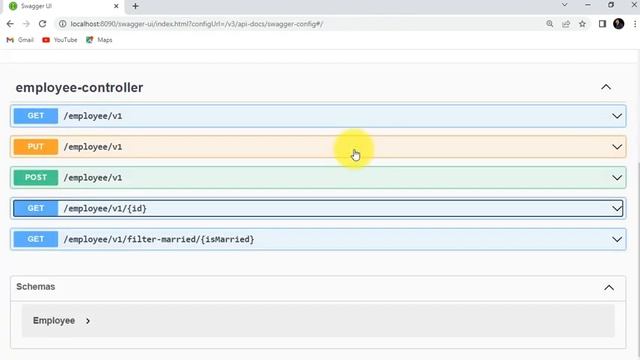Collapse the Schemas section
This screenshot has width=640, height=360.
pyautogui.click(x=609, y=288)
